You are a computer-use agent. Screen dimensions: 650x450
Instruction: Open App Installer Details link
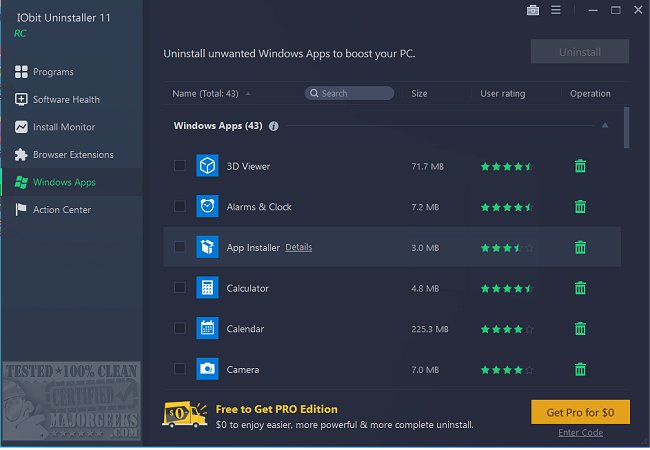[x=298, y=247]
